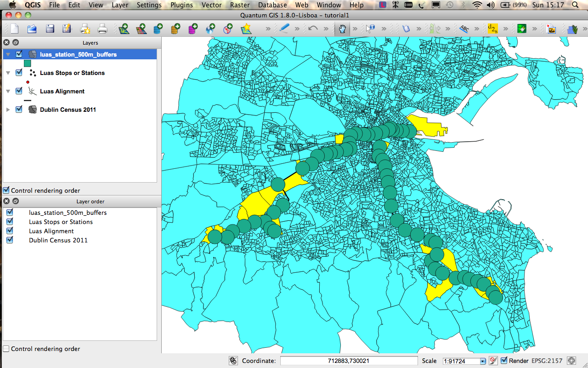
Task: Check lower Control rendering order checkbox
Action: [6, 349]
